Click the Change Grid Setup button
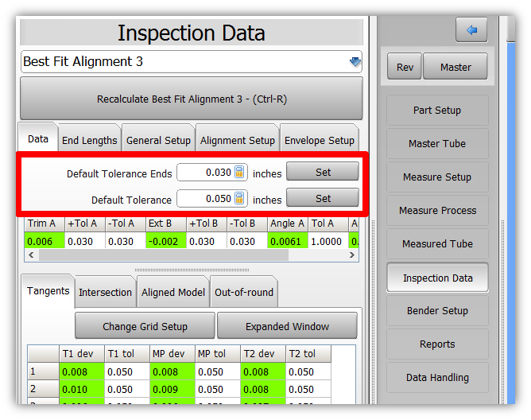The width and height of the screenshot is (531, 420). click(x=145, y=326)
